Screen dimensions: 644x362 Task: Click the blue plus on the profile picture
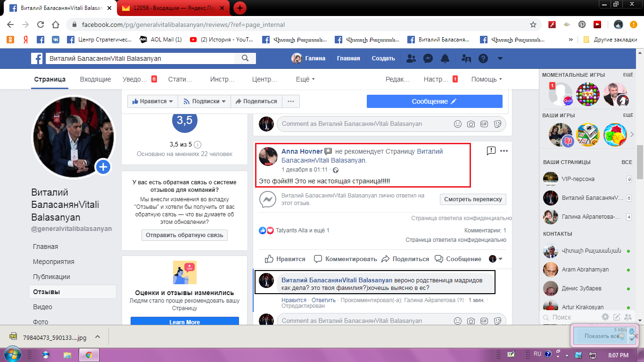103,167
